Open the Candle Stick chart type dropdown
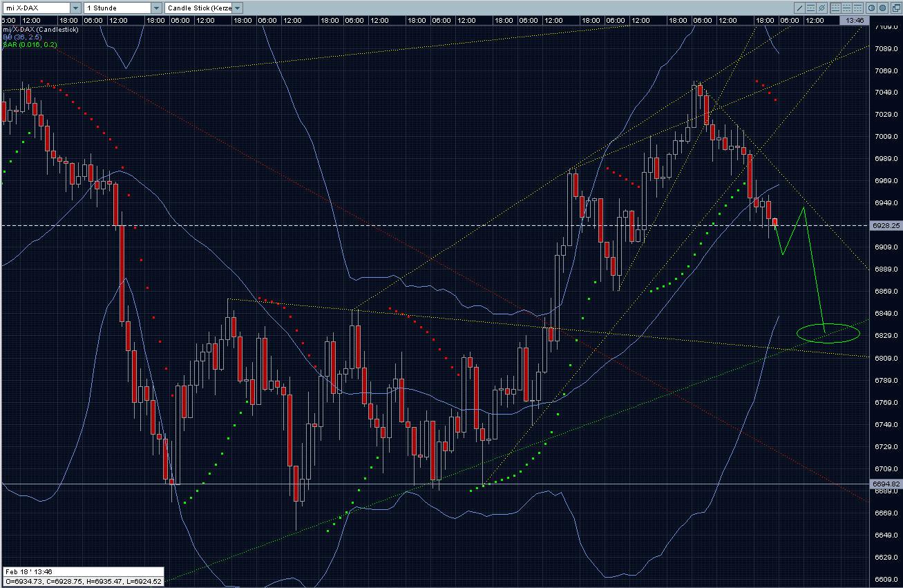 (204, 8)
